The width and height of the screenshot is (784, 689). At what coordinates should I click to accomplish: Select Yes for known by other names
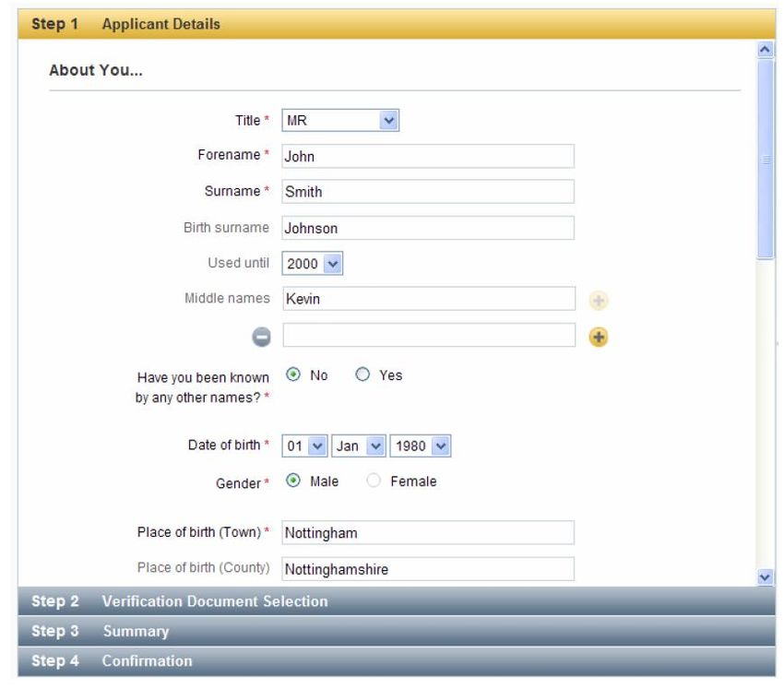[362, 374]
